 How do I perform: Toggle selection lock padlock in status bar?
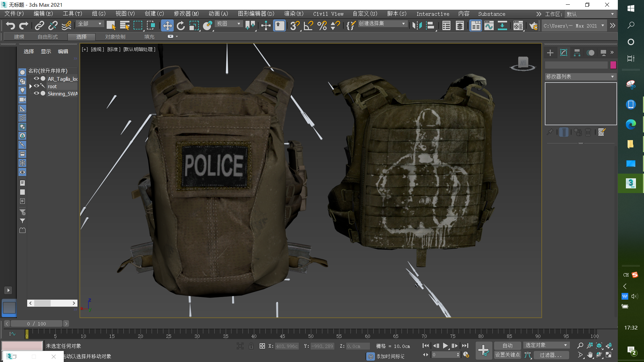[251, 346]
